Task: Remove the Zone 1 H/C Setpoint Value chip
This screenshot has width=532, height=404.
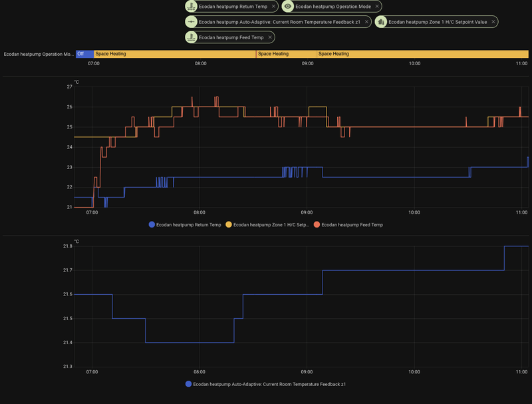Action: (493, 22)
